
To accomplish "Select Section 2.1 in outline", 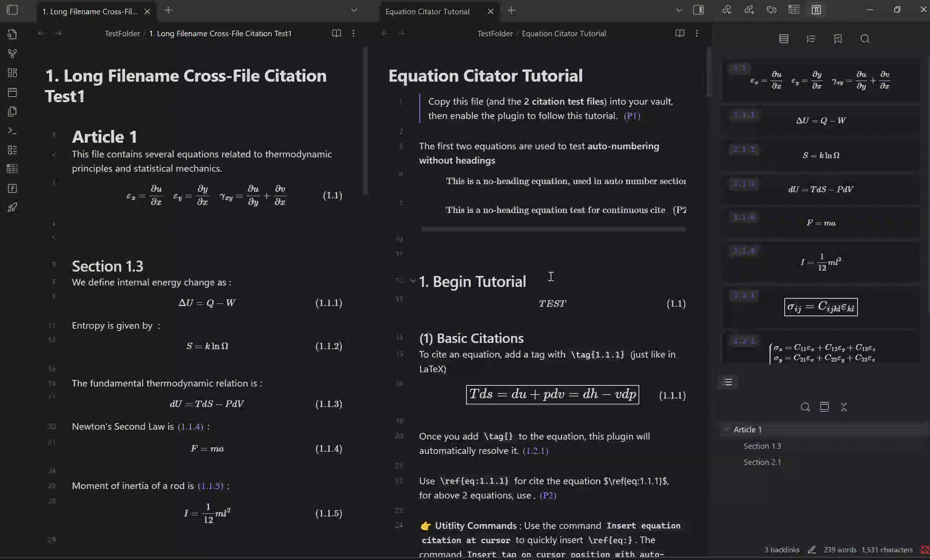I will pyautogui.click(x=762, y=462).
